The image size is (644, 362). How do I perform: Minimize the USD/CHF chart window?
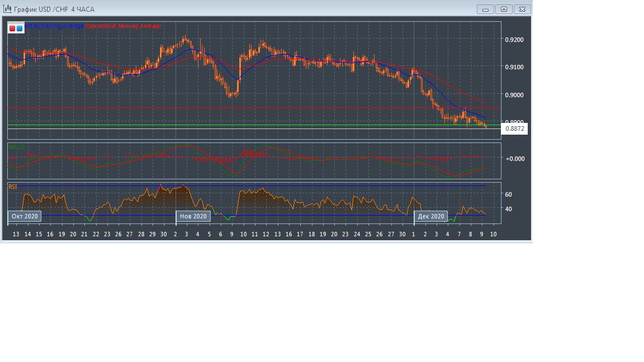485,9
